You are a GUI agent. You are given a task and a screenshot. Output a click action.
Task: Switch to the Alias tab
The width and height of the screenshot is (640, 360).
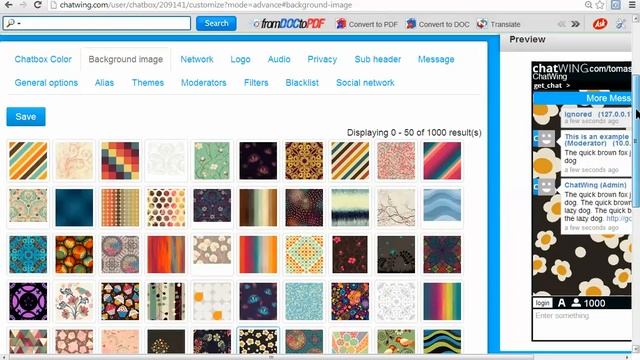coord(104,82)
